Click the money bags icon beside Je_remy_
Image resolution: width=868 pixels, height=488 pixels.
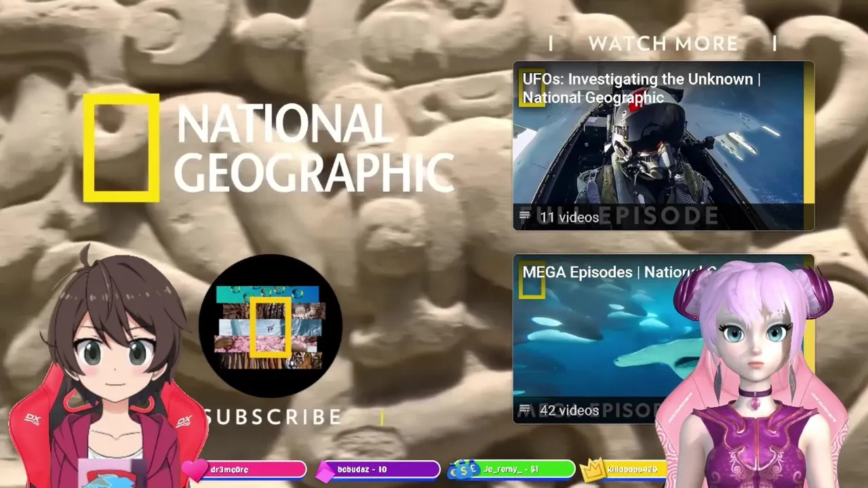463,469
